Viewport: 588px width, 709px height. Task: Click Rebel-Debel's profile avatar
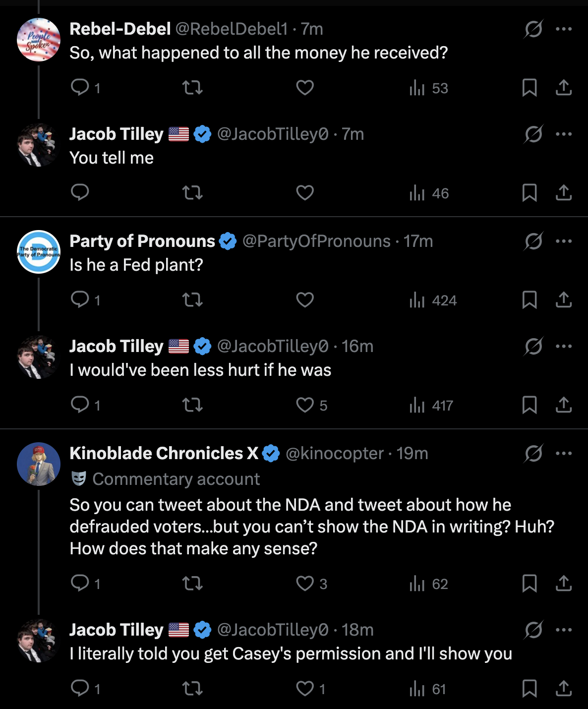tap(39, 40)
